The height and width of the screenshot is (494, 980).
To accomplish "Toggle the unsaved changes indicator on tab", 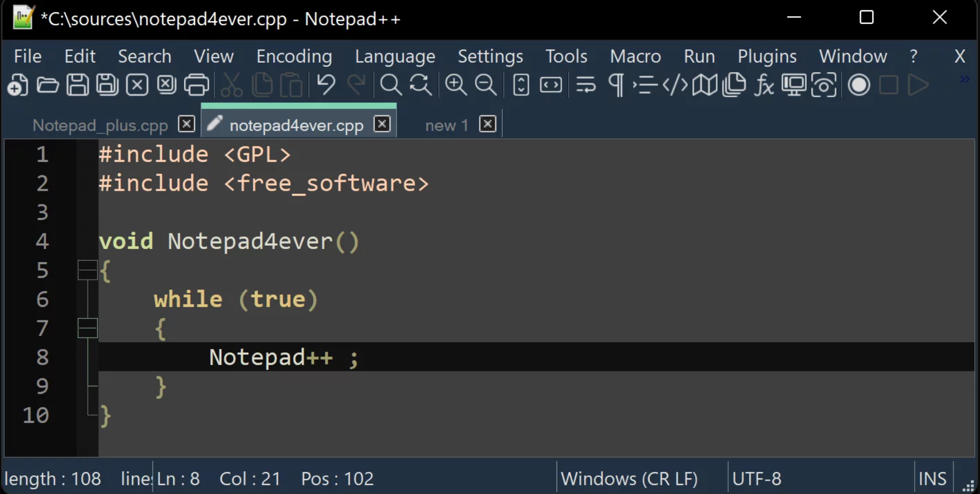I will click(214, 124).
